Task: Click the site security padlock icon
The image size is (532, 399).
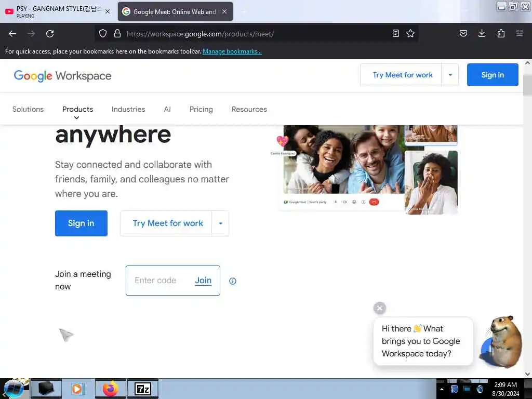Action: point(117,33)
